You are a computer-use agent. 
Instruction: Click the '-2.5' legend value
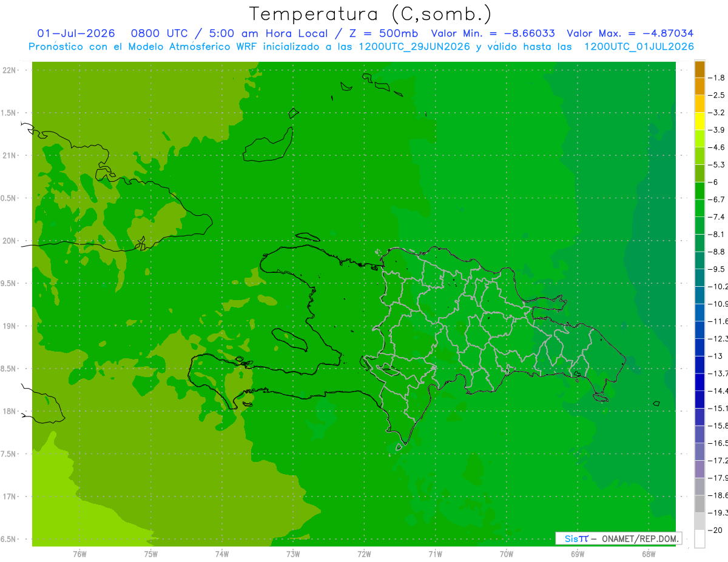pos(717,95)
